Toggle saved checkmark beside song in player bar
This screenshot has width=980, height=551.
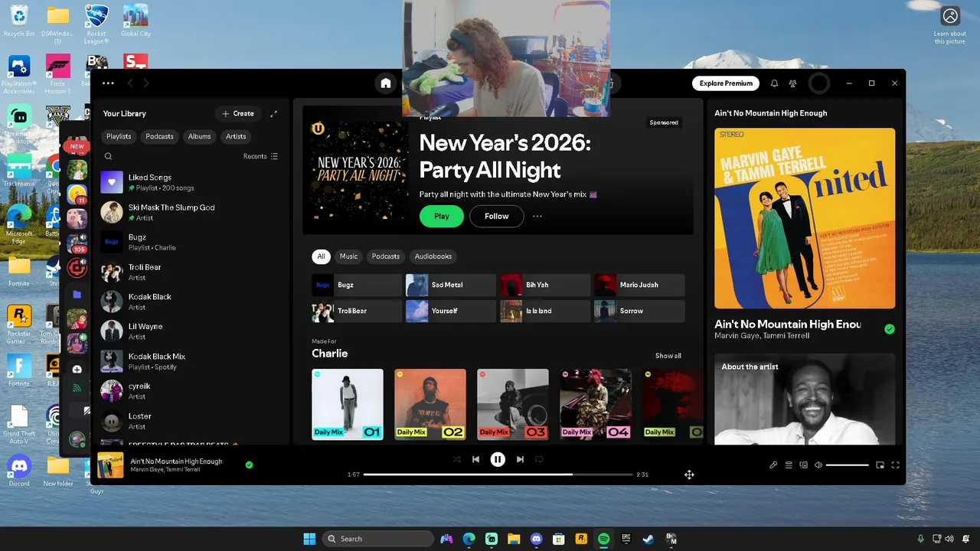pyautogui.click(x=249, y=465)
